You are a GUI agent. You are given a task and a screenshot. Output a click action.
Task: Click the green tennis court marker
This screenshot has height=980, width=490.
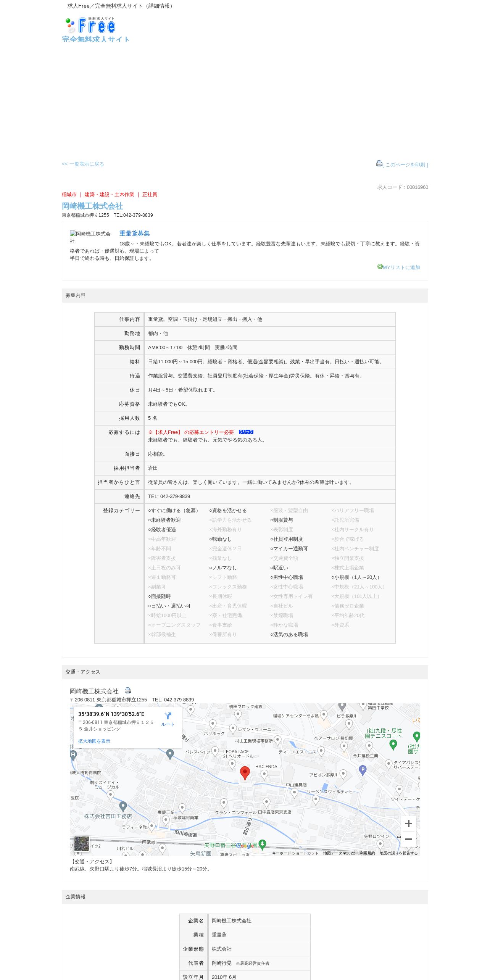click(393, 745)
